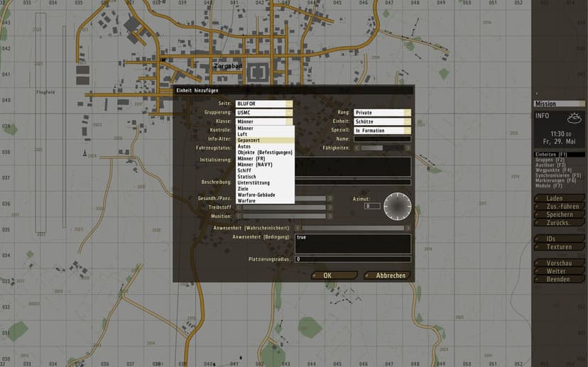Switch to Synchronisieren (F5) mode
This screenshot has height=367, width=588.
click(559, 175)
